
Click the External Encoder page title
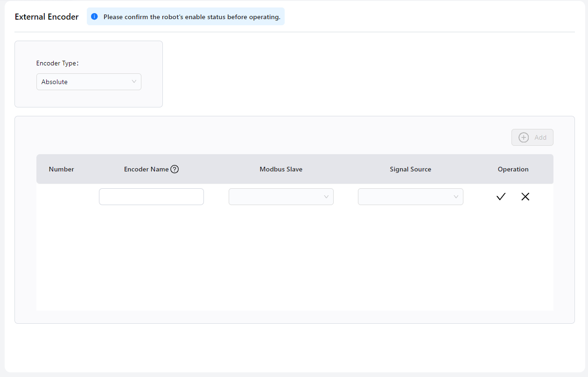(47, 17)
